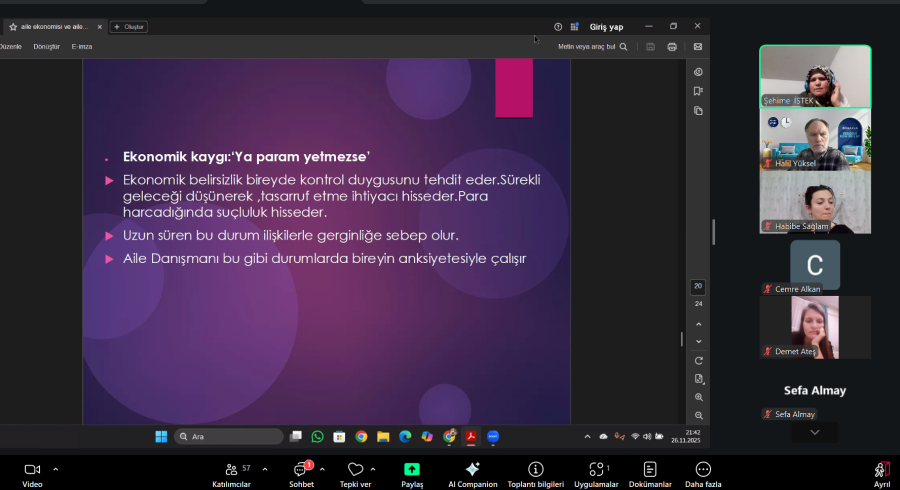Rotate the PDF page view
The height and width of the screenshot is (490, 900).
click(698, 360)
